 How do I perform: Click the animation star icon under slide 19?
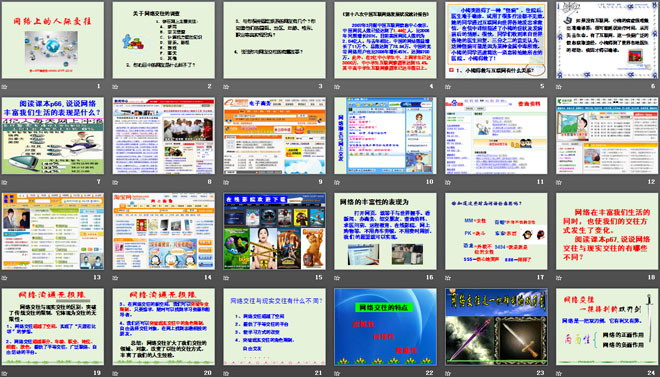[x=5, y=373]
